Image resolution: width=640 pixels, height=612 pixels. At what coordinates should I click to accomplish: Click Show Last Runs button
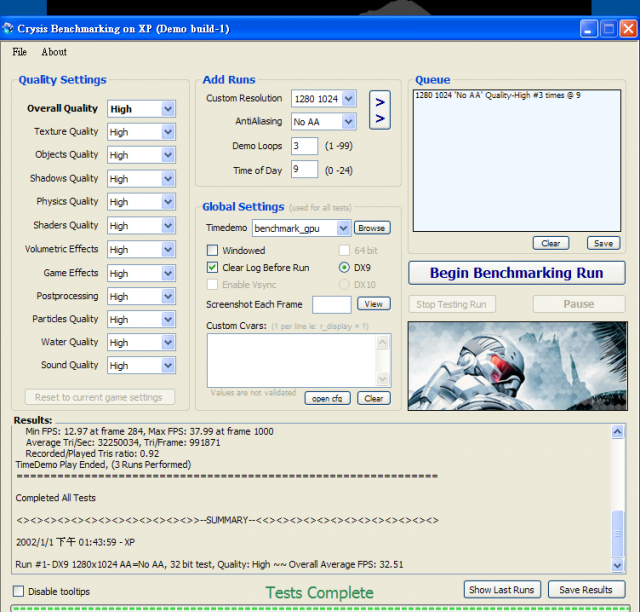pos(502,590)
